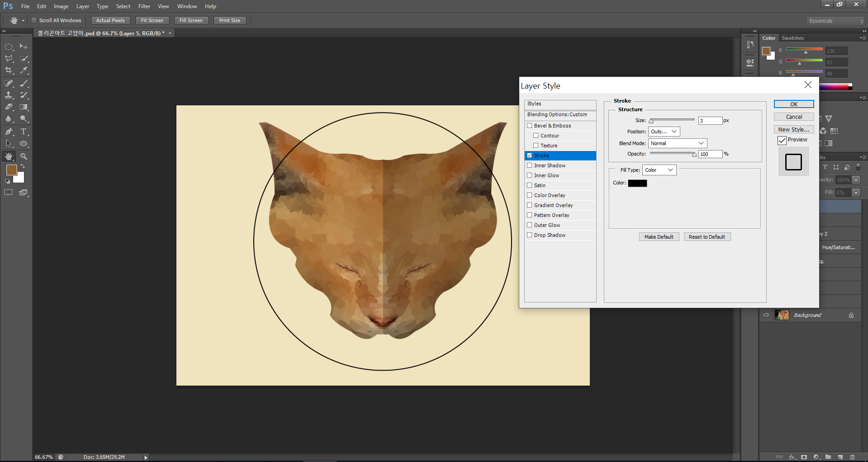The width and height of the screenshot is (868, 462).
Task: Select the Elliptical Marquee tool
Action: coord(9,47)
